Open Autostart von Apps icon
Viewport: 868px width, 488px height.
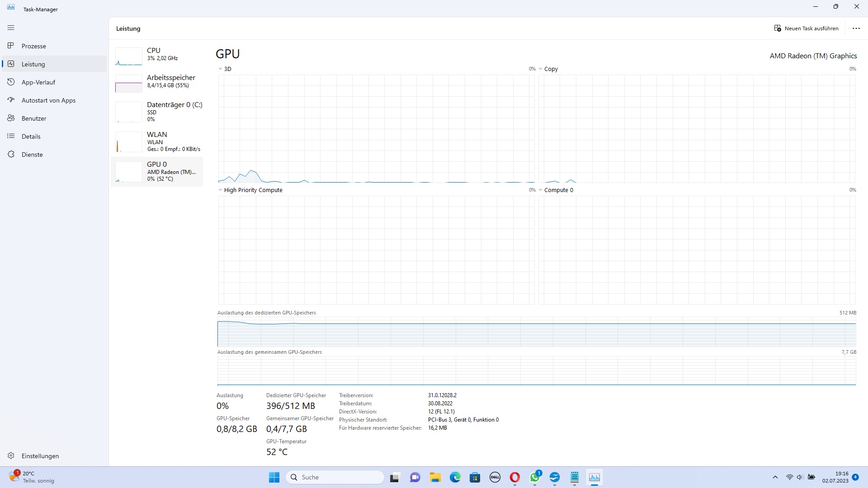pos(11,100)
